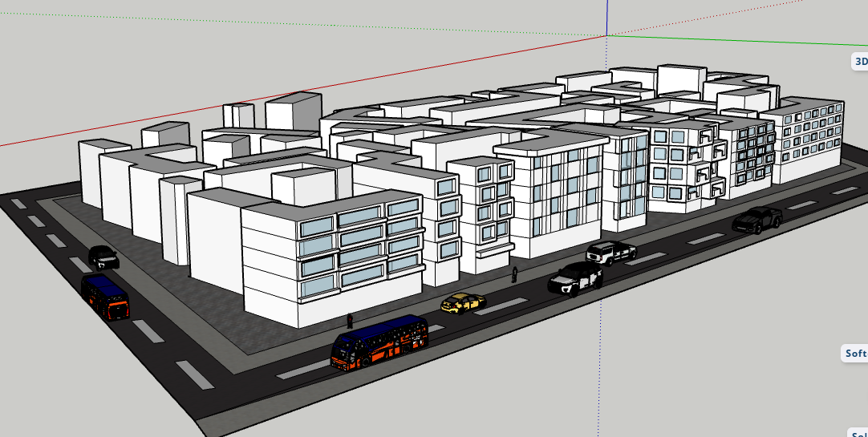This screenshot has height=437, width=868.
Task: Select the tall gray block at back left
Action: (x=293, y=112)
